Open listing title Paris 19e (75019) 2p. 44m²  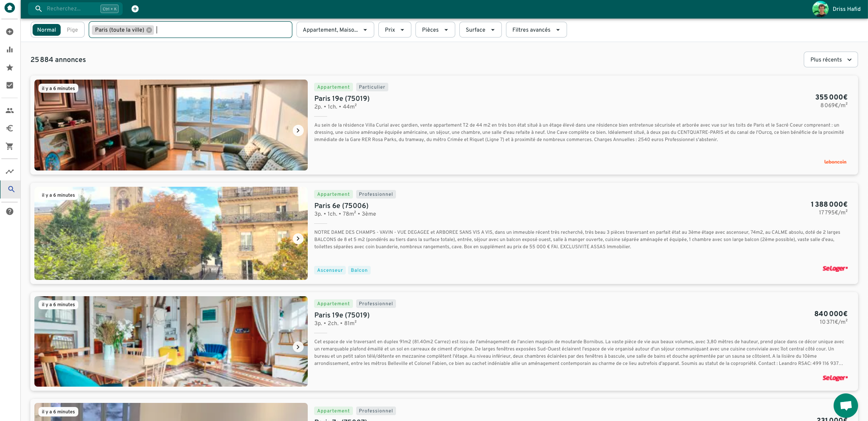click(x=342, y=99)
